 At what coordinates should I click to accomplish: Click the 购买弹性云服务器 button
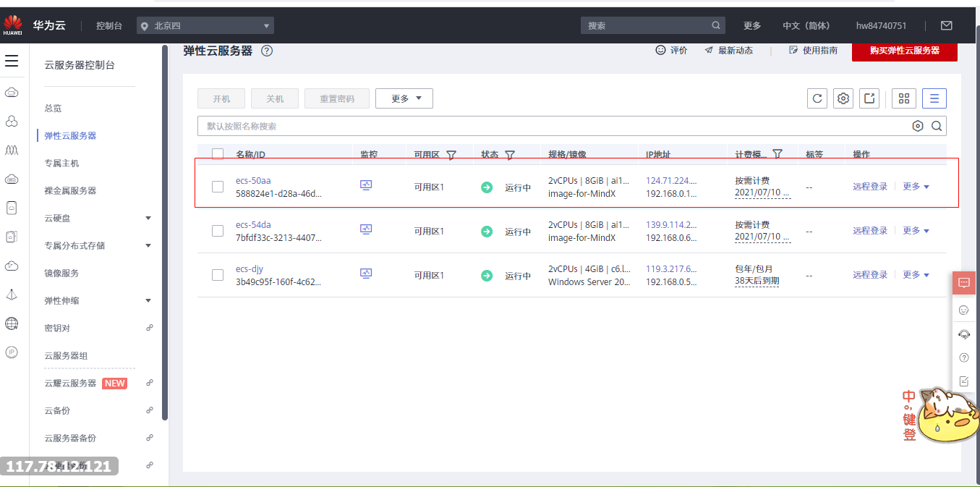[905, 51]
